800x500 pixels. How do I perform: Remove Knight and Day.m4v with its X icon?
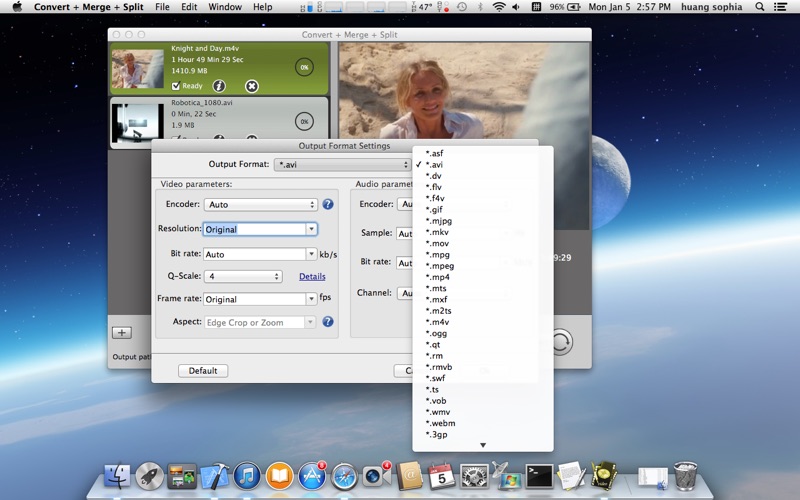(x=252, y=86)
